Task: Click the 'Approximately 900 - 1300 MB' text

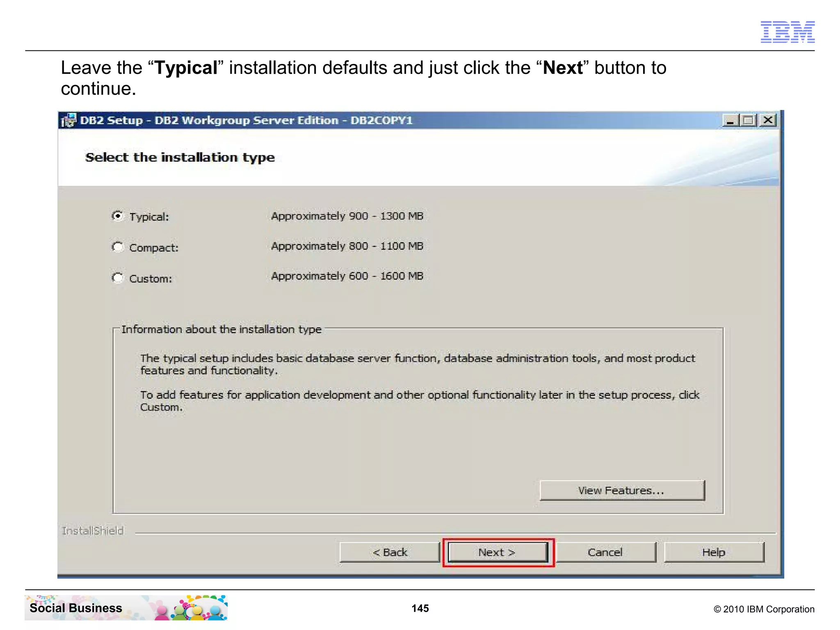Action: click(347, 216)
